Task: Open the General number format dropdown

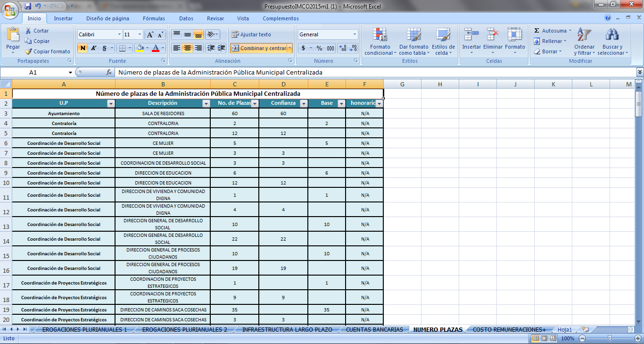Action: (x=355, y=34)
